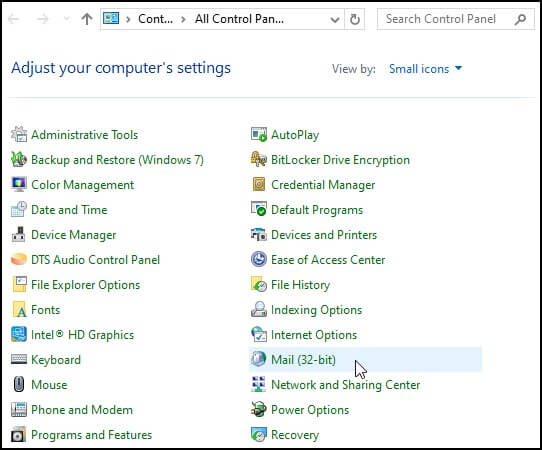Click the Default Programs icon

pyautogui.click(x=259, y=209)
